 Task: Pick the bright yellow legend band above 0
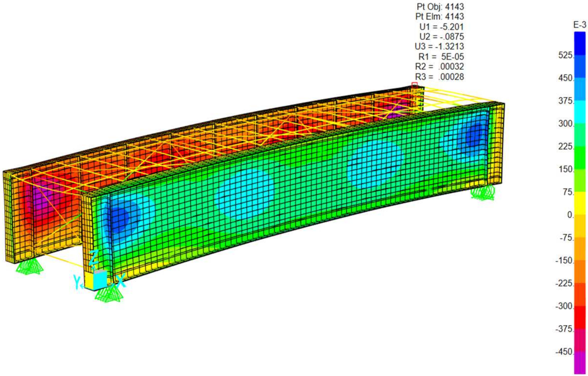coord(579,203)
